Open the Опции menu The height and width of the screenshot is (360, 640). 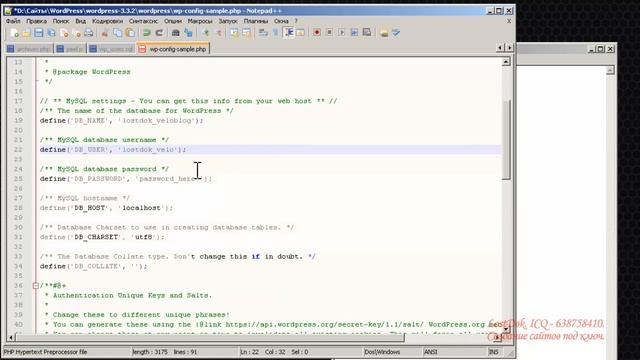coord(173,21)
